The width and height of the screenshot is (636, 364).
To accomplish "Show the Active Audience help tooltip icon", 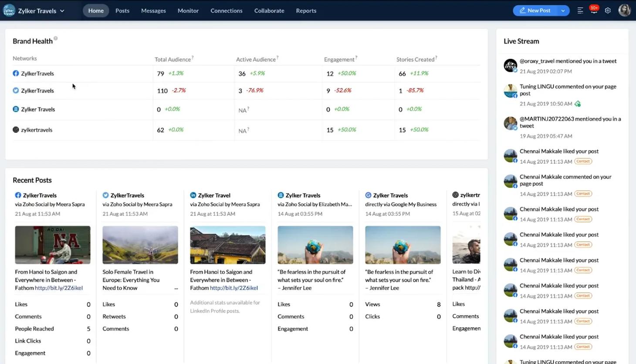I will pos(277,57).
